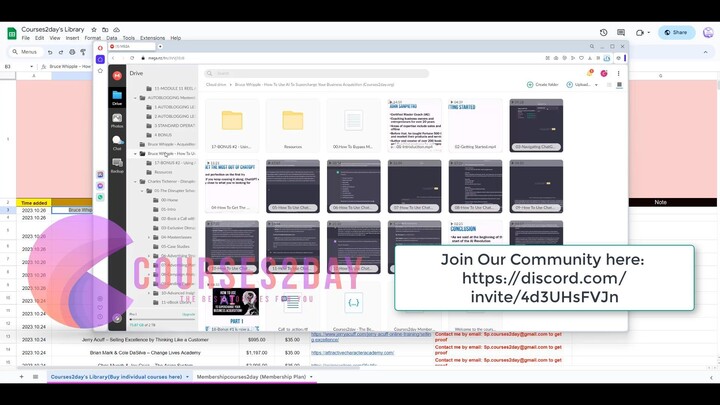Click the Share button

tap(674, 32)
